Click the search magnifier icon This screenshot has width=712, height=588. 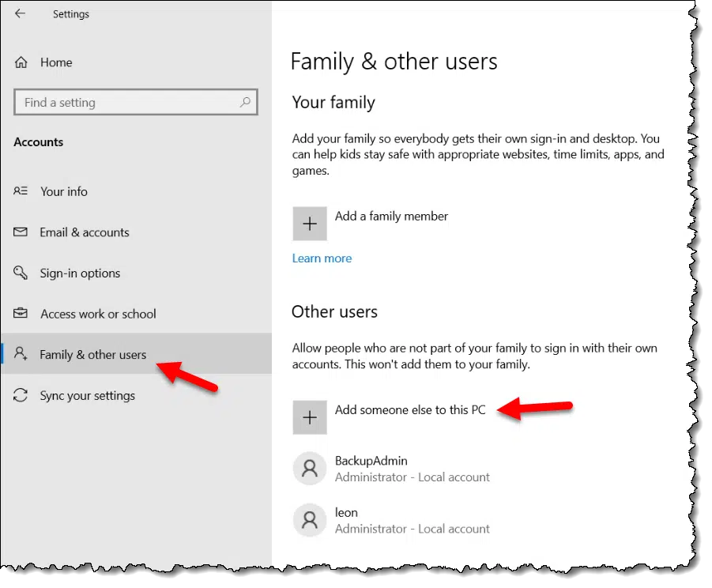(x=245, y=102)
